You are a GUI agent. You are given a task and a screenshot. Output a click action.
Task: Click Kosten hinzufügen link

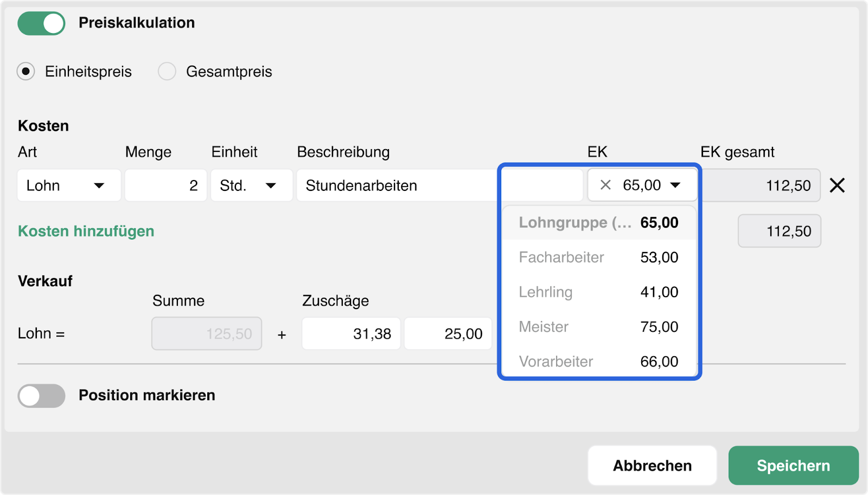(86, 232)
